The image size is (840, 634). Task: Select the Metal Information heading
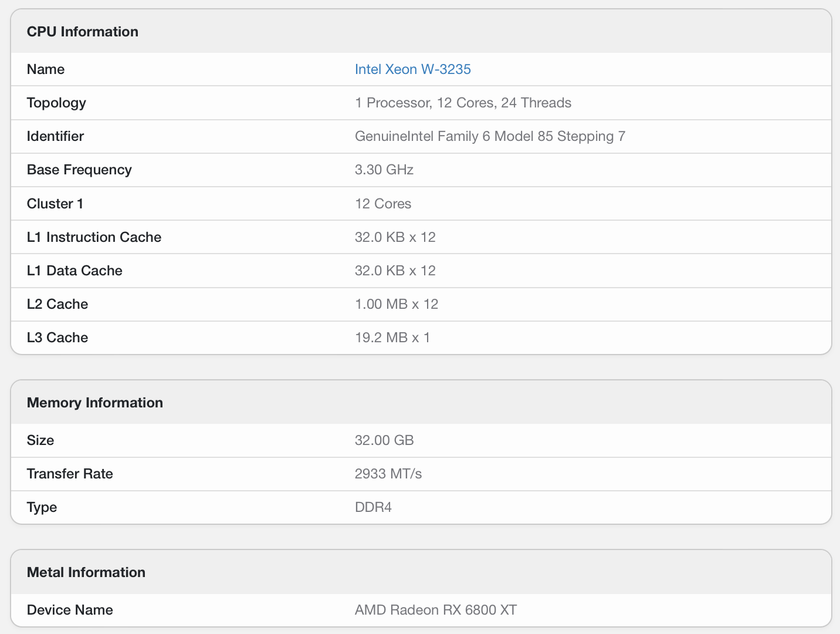[86, 572]
